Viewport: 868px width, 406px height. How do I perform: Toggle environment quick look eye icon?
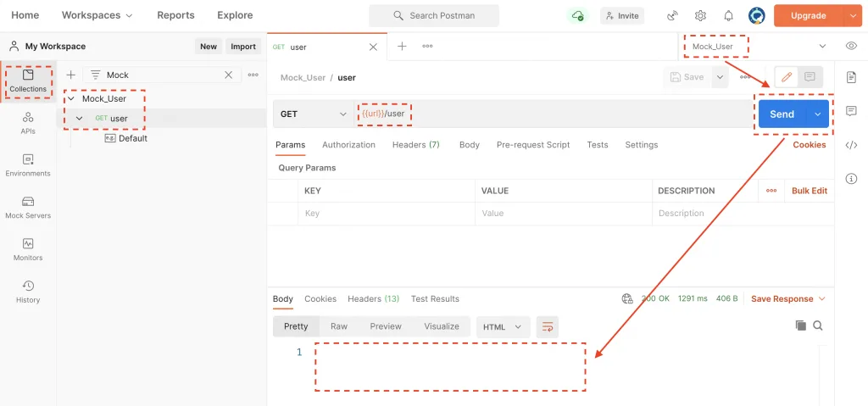[x=851, y=46]
